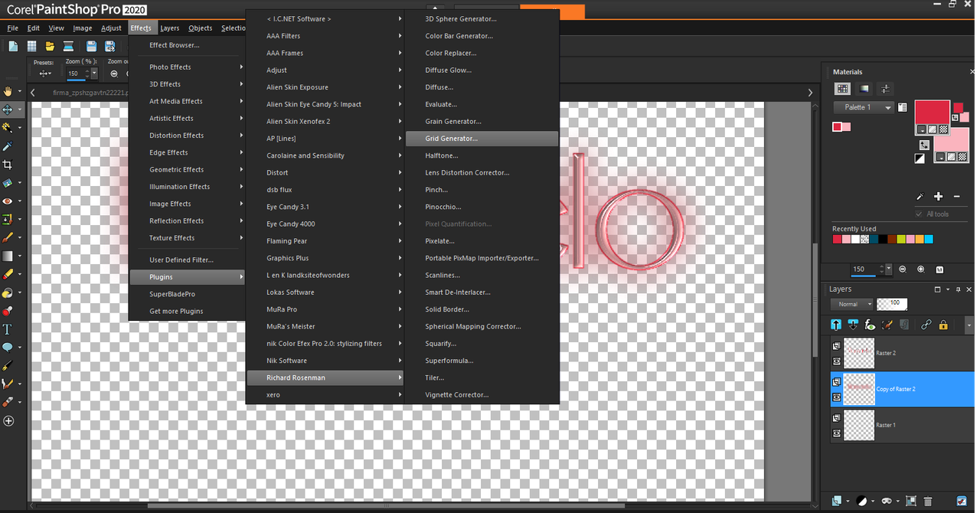This screenshot has width=980, height=513.
Task: Open Alien Skin Xenofex 2 submenu
Action: point(326,121)
